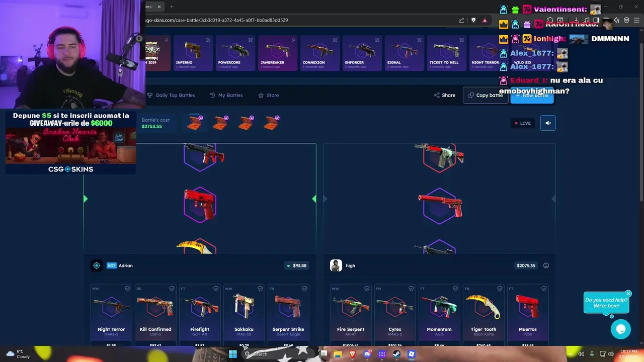Select the Night Terror M4A1-S item

pyautogui.click(x=111, y=315)
